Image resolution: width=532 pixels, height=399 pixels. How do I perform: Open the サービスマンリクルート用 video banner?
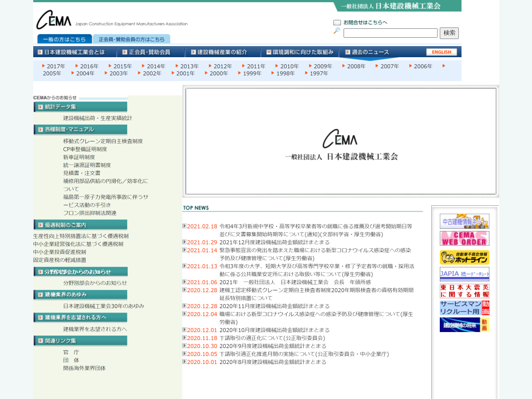(x=464, y=308)
